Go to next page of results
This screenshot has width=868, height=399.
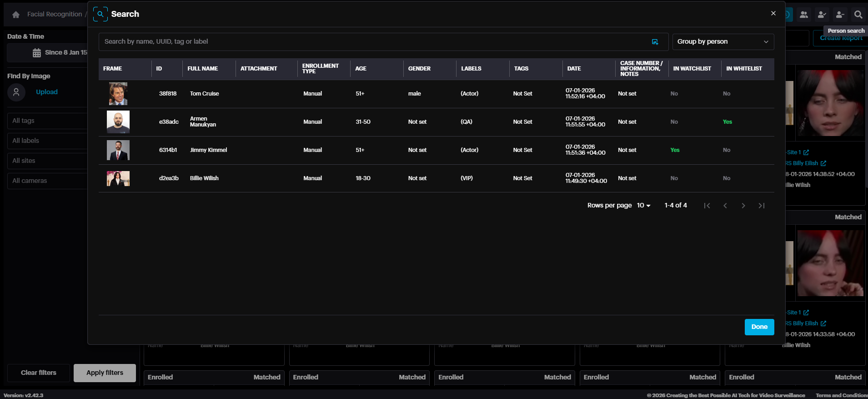click(x=743, y=206)
